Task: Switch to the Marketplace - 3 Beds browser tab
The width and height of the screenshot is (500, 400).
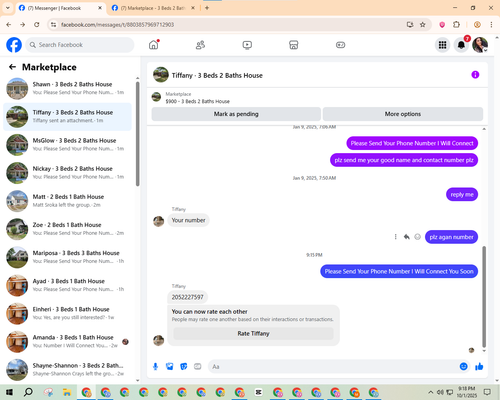Action: (x=153, y=8)
